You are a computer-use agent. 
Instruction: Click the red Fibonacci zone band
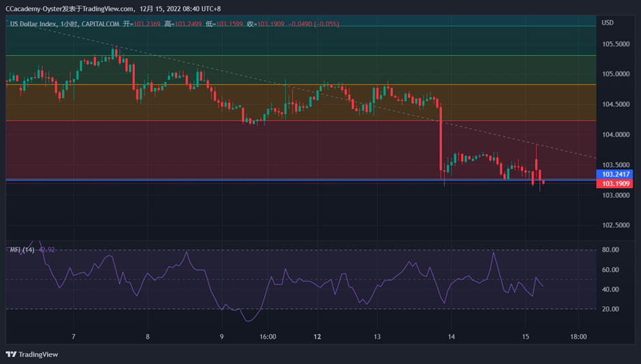click(x=205, y=150)
